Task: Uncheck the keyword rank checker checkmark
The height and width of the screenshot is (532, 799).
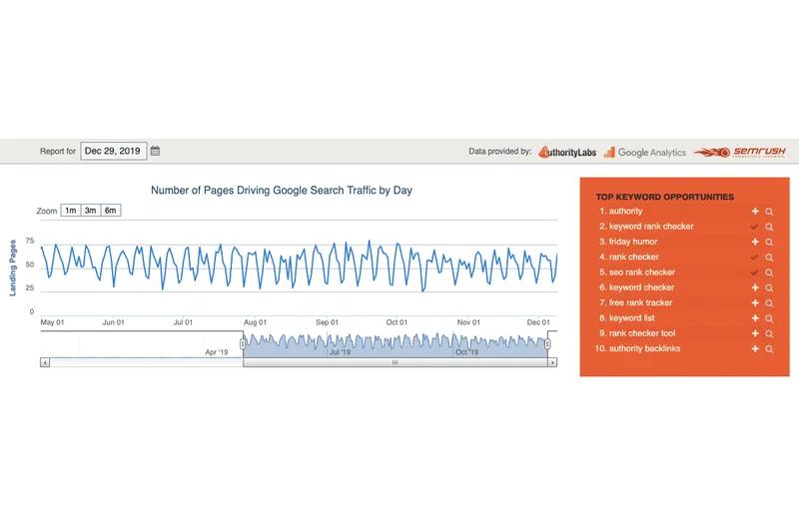Action: click(x=755, y=228)
